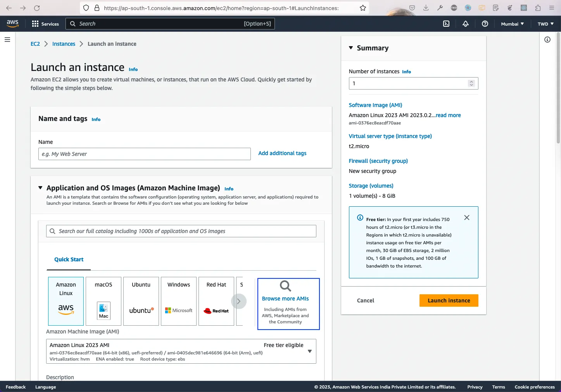561x392 pixels.
Task: Focus the AWS console search box
Action: 170,24
